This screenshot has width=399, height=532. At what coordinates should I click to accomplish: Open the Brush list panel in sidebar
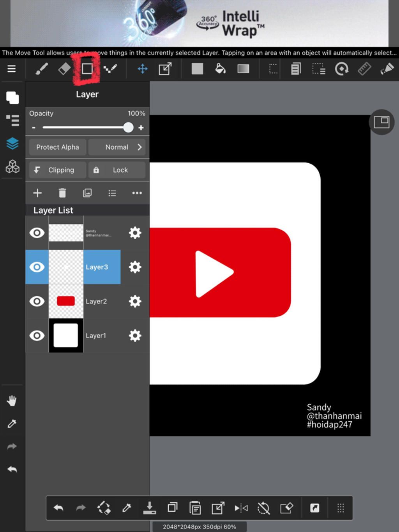(x=12, y=120)
